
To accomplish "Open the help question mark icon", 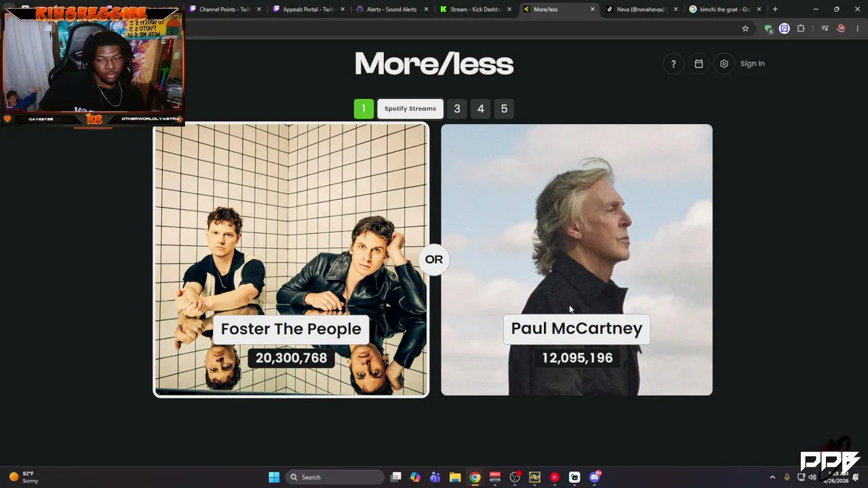I will [x=673, y=64].
